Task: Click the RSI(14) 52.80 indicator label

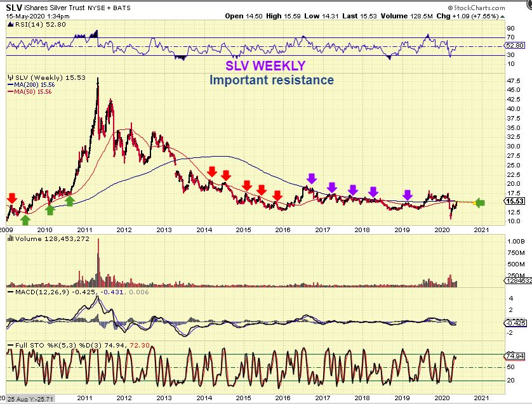Action: coord(41,24)
